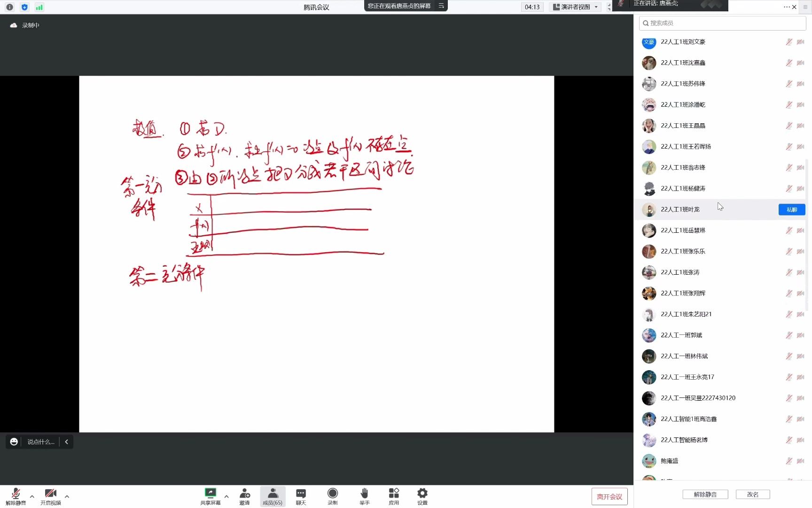Click camera-off icon for 22人工1班王晶晶
The image size is (812, 508).
click(x=801, y=126)
